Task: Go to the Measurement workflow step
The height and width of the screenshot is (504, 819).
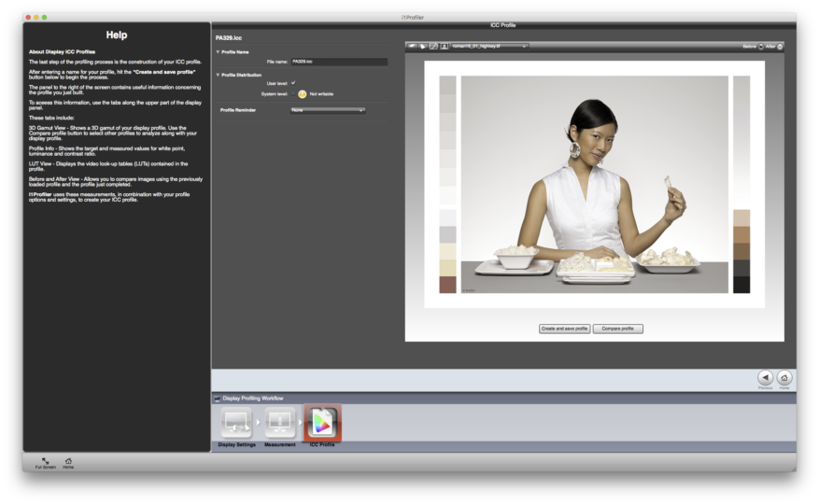Action: (279, 423)
